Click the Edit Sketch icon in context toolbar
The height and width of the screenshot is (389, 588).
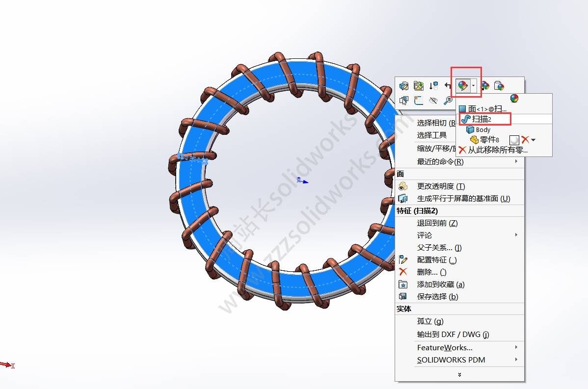[x=419, y=86]
